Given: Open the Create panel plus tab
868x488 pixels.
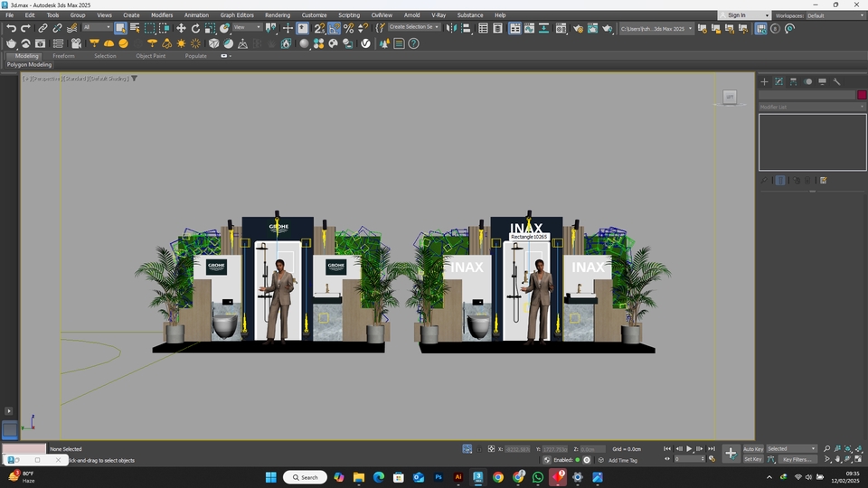Looking at the screenshot, I should 765,81.
